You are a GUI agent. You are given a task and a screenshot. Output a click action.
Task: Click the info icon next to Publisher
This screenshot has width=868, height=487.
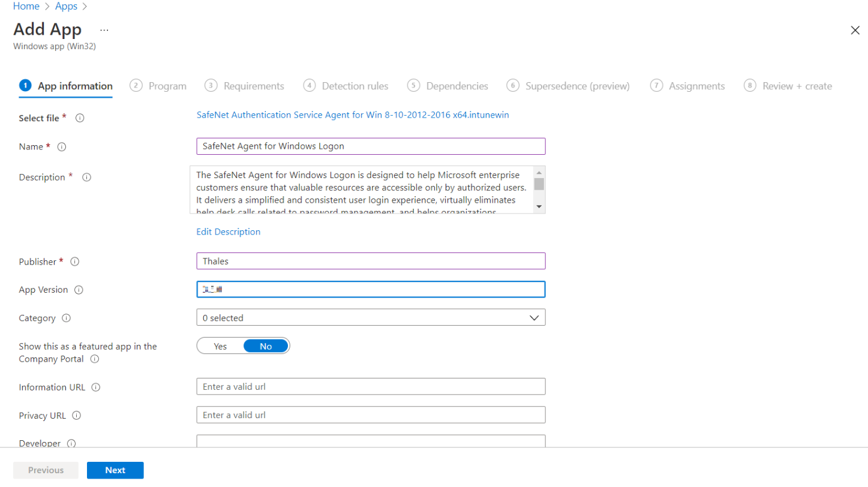(75, 261)
